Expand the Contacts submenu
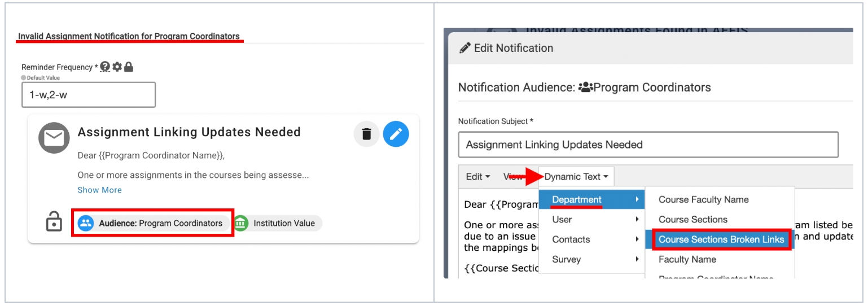Image resolution: width=868 pixels, height=305 pixels. 591,239
